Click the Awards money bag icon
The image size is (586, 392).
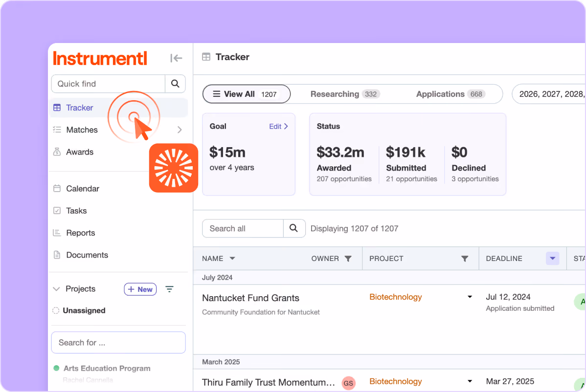[x=57, y=152]
